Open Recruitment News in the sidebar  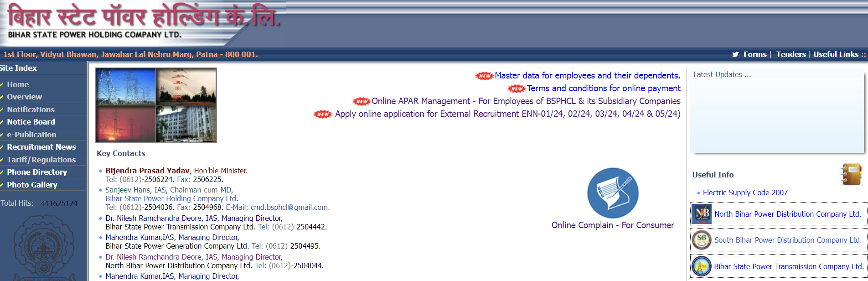pos(41,147)
